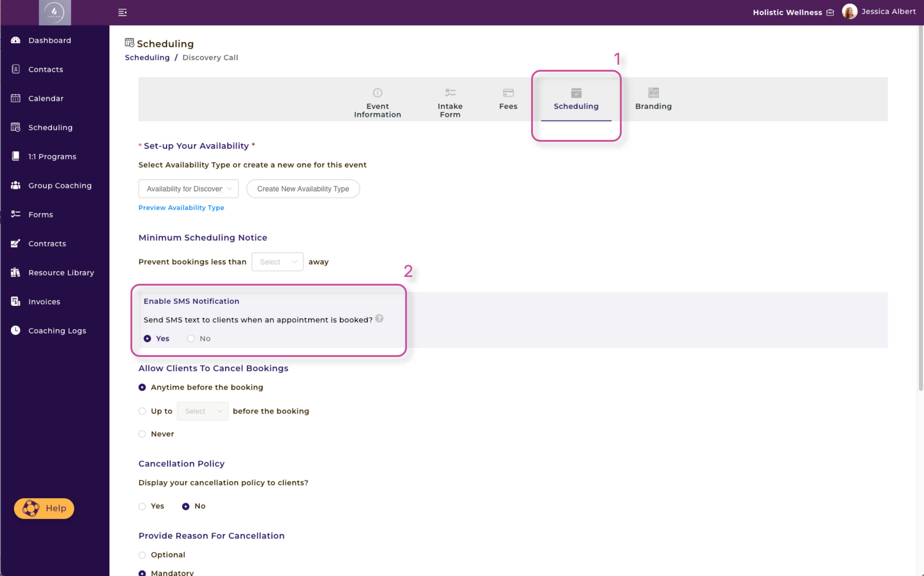Open the Up to time Select dropdown
Viewport: 924px width, 576px height.
coord(202,411)
